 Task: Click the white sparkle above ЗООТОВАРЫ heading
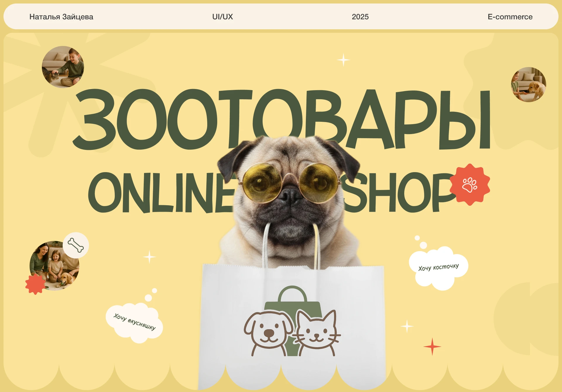(x=343, y=59)
